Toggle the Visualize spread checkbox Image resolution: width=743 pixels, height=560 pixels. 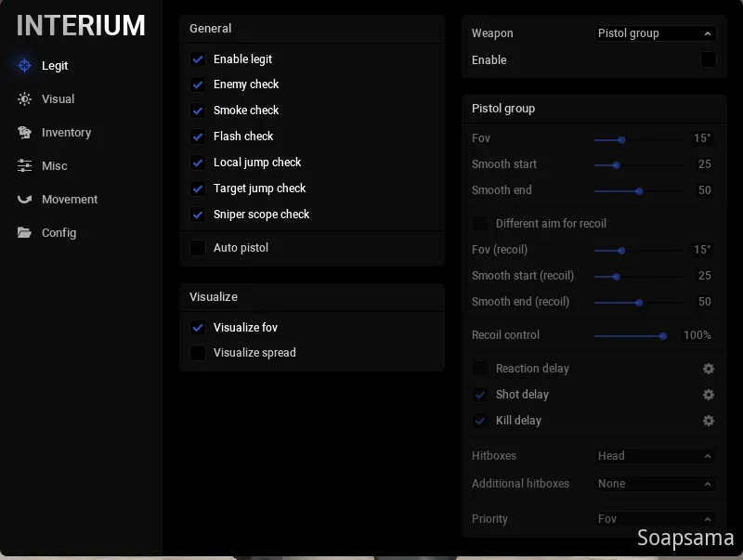198,353
